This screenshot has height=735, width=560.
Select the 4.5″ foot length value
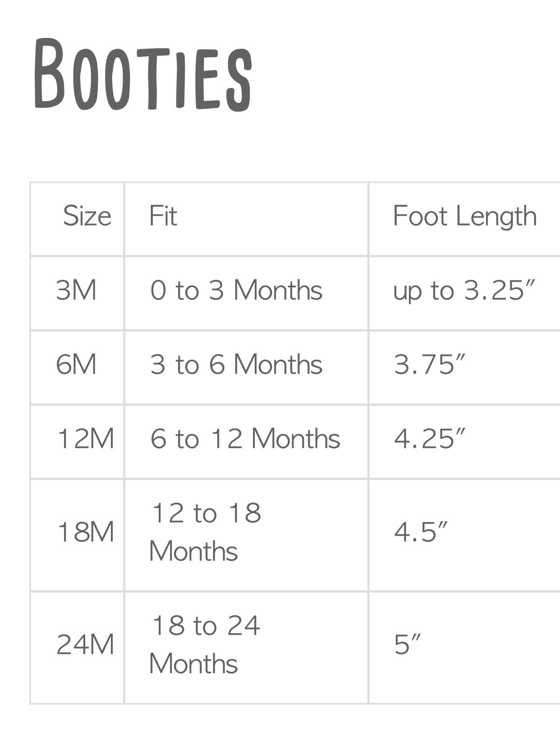pos(421,532)
